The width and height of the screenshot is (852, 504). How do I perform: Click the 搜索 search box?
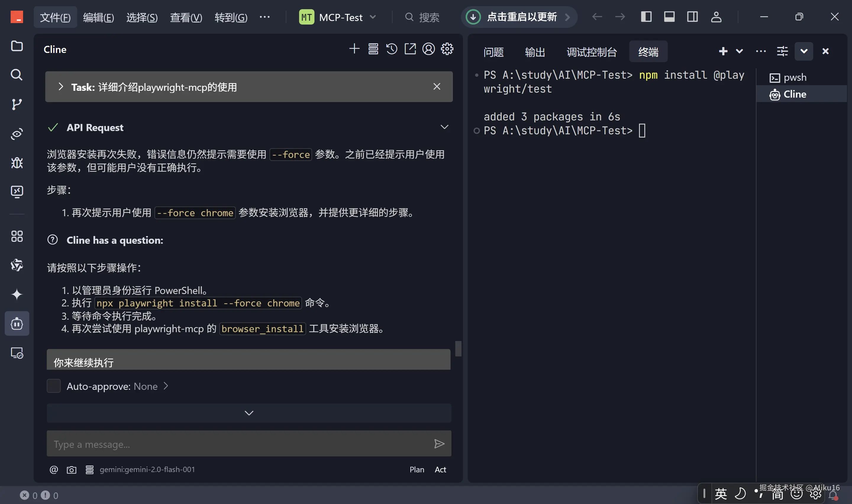(422, 17)
